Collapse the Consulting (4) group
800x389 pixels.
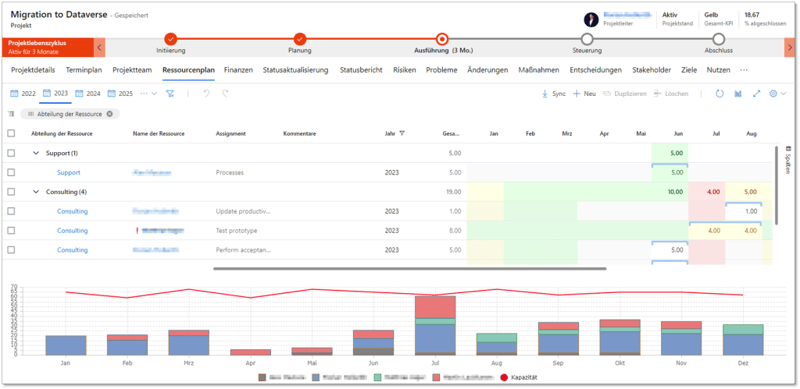point(36,192)
